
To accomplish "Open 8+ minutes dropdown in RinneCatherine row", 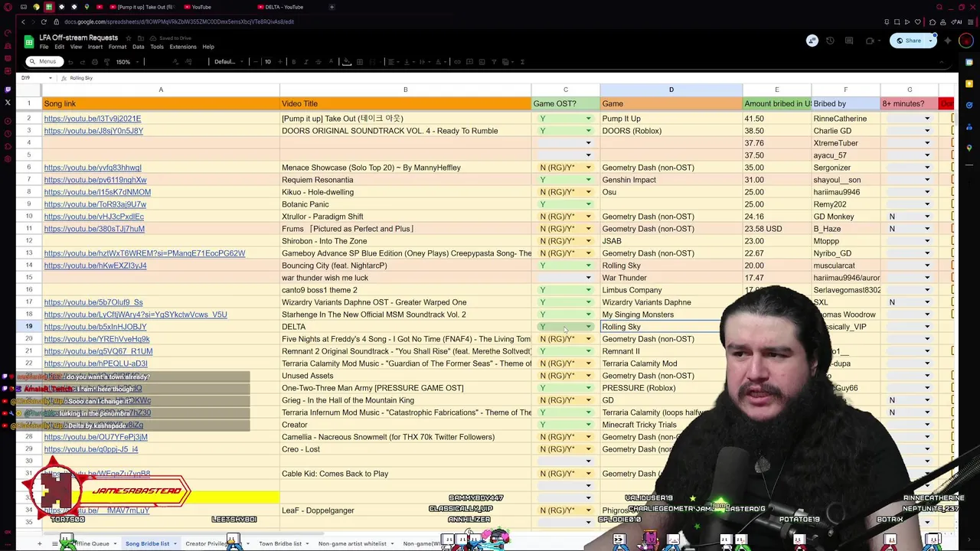I will coord(926,119).
